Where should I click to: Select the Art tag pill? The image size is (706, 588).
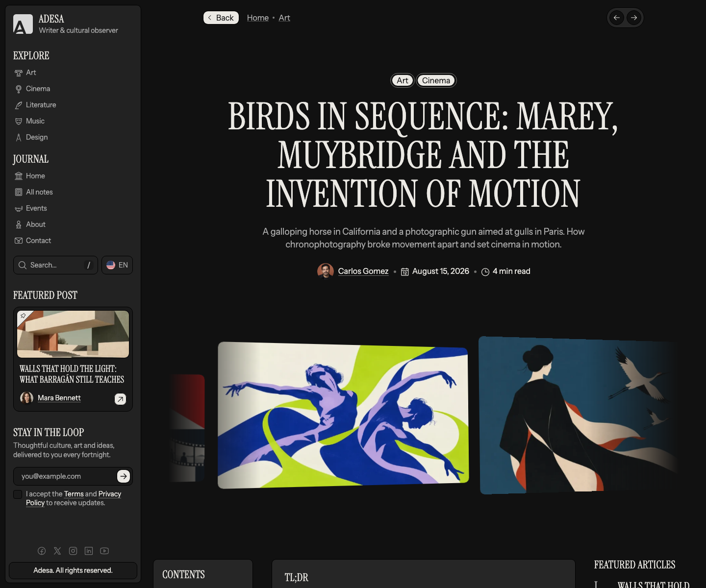(x=403, y=80)
